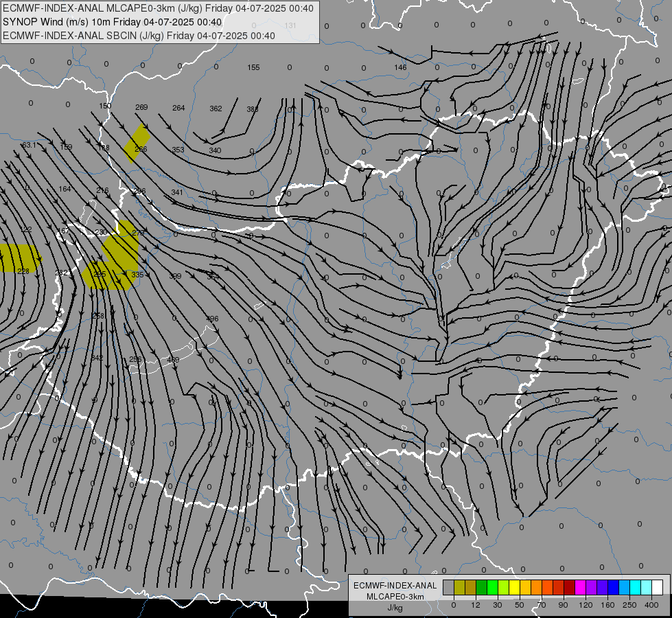Select the gray swatch in legend
672x618 pixels.
pos(448,588)
